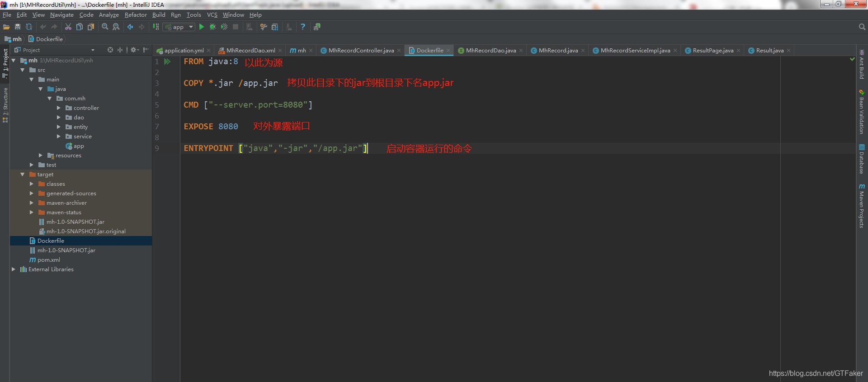The image size is (868, 382).
Task: Hide the Project panel with hide icon
Action: tap(146, 50)
